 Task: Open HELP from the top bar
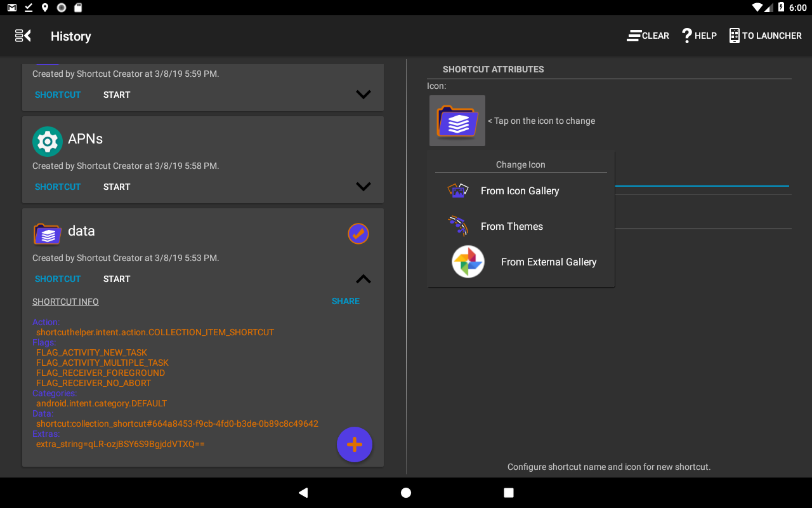pos(699,36)
